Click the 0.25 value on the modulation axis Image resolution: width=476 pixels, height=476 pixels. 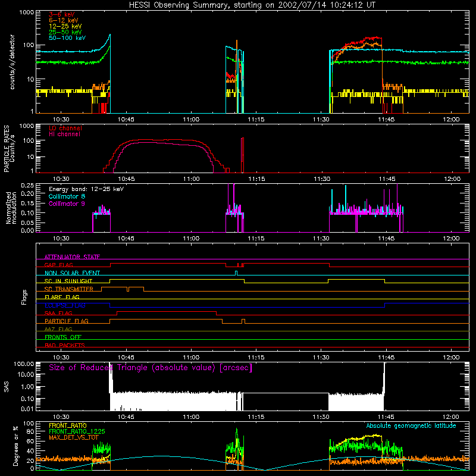click(x=27, y=185)
